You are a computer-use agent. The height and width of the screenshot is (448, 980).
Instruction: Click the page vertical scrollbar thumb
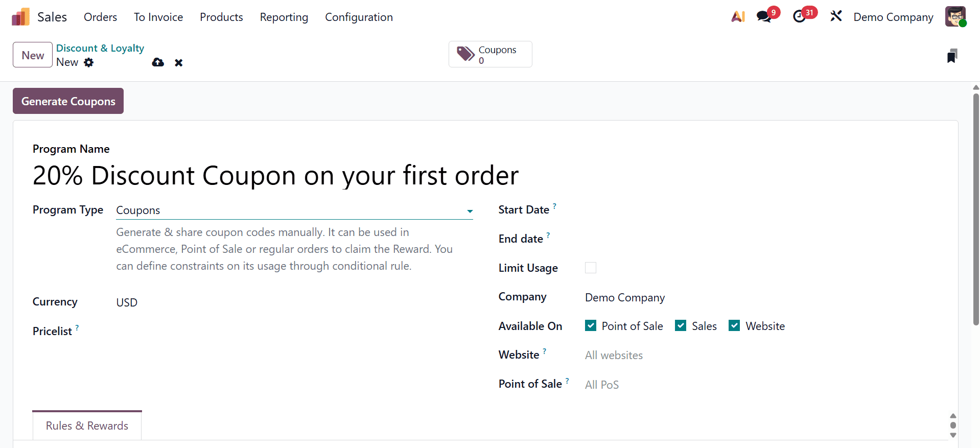coord(976,209)
